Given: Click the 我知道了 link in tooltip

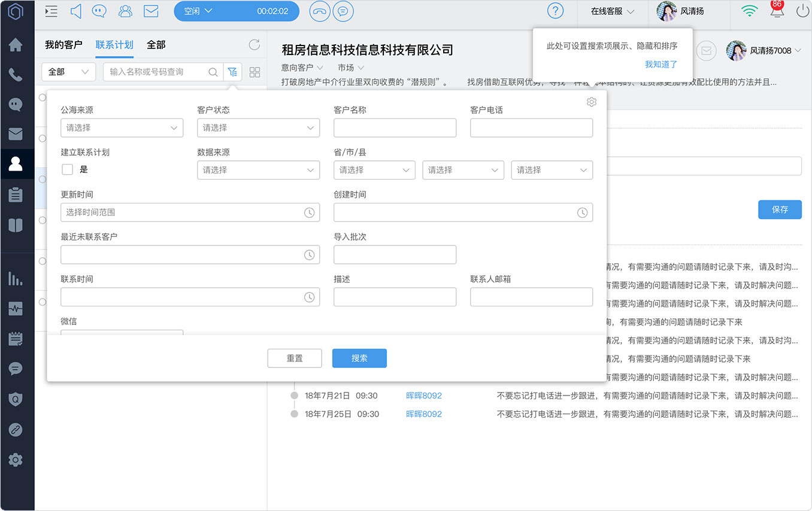Looking at the screenshot, I should [661, 64].
